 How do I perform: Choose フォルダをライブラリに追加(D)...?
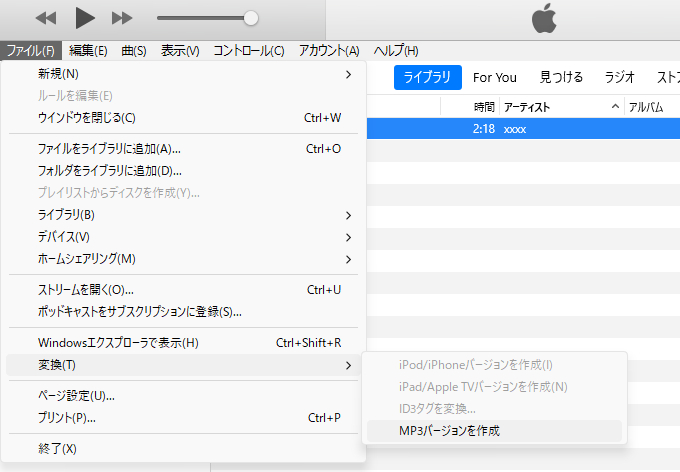pos(183,171)
